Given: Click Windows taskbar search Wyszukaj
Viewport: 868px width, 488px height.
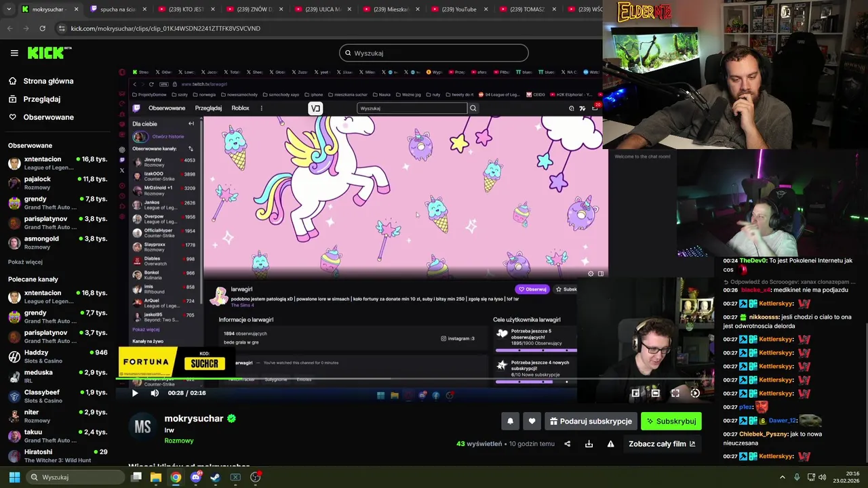Looking at the screenshot, I should point(77,477).
